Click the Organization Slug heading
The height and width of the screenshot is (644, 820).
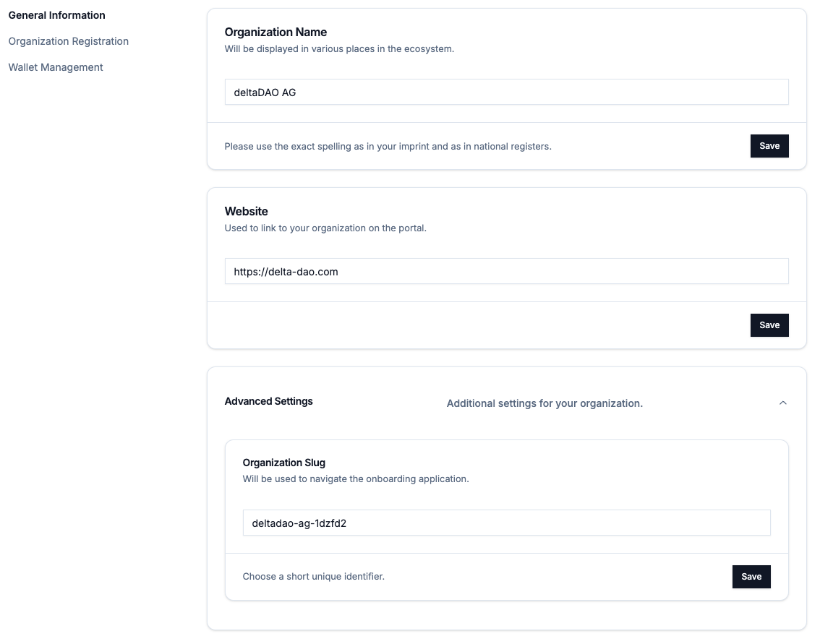[x=283, y=463]
